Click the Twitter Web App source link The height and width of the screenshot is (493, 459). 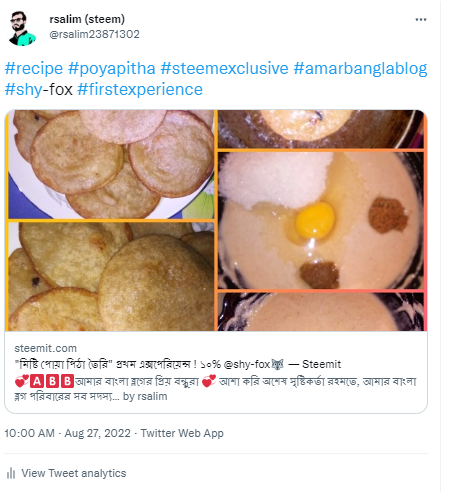click(x=182, y=433)
